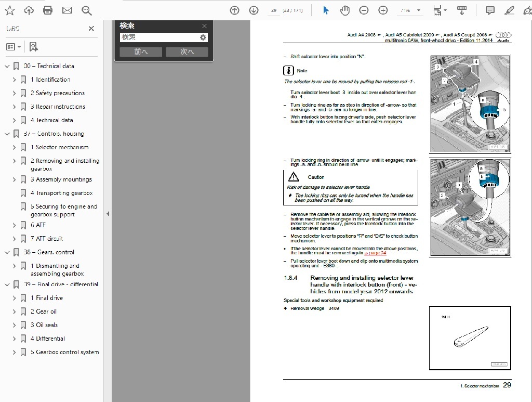
Task: Expand the 1 Identification bookmark
Action: (x=14, y=80)
